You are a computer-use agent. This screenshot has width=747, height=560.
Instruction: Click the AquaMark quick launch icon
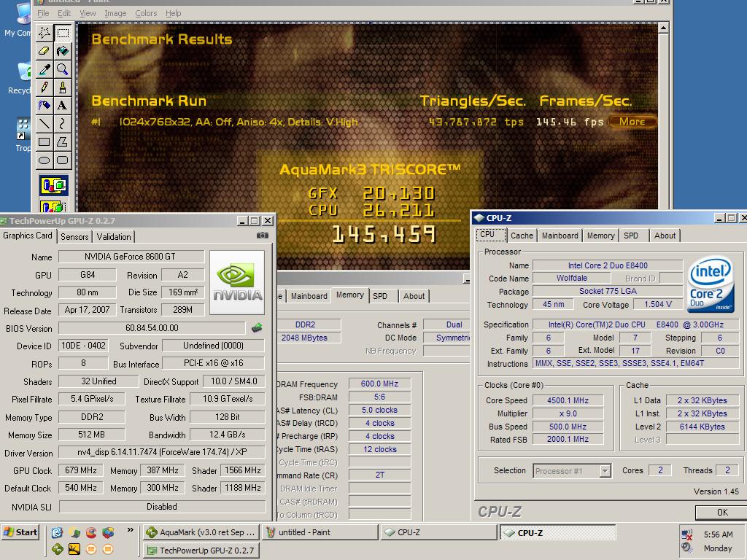pyautogui.click(x=57, y=549)
